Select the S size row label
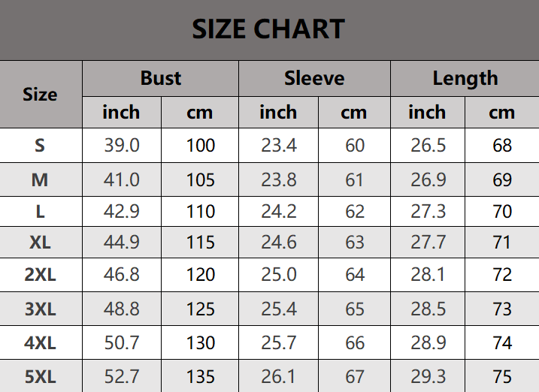The height and width of the screenshot is (392, 539). coord(40,145)
